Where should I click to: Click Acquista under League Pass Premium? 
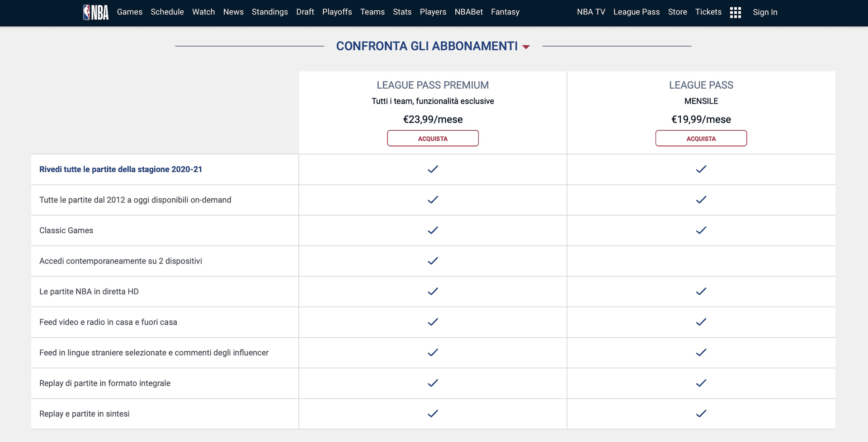click(x=433, y=138)
